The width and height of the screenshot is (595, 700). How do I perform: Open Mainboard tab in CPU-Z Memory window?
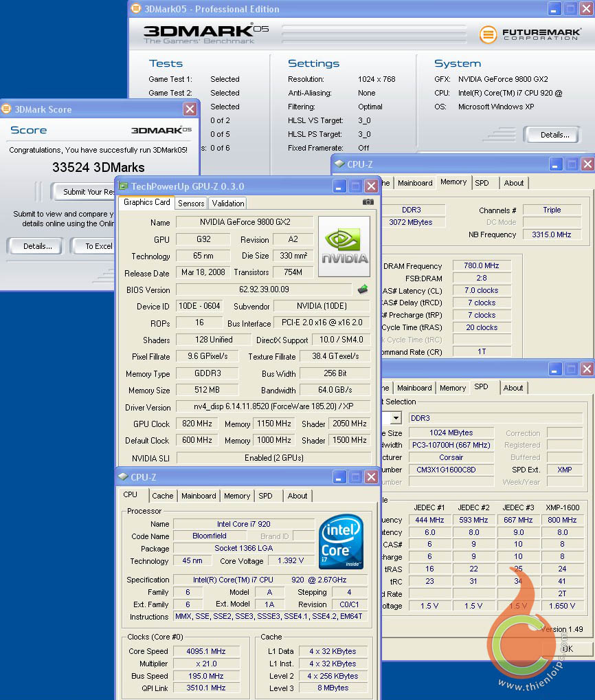pos(415,183)
